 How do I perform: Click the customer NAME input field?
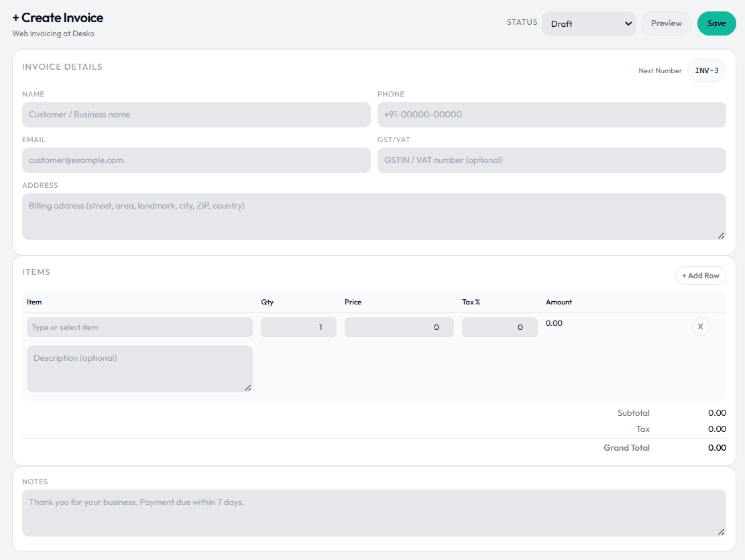click(x=196, y=114)
